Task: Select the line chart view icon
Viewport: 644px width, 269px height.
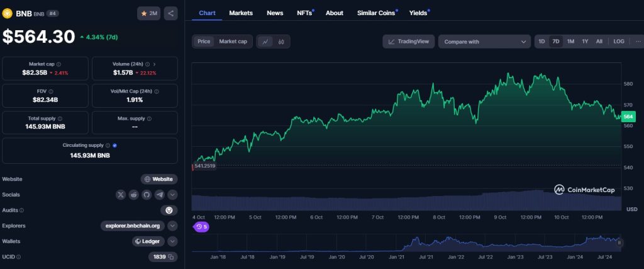Action: (x=265, y=42)
